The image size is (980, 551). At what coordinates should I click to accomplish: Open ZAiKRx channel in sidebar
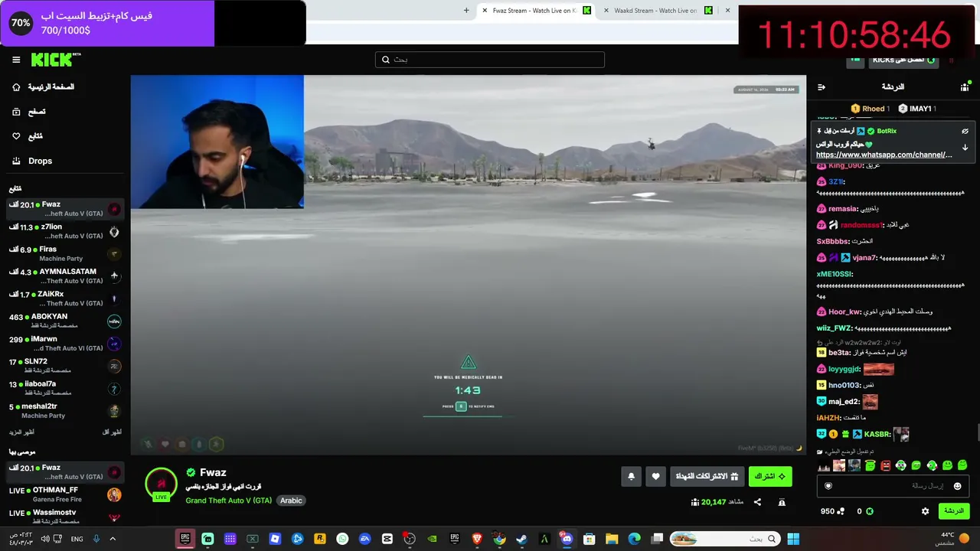pos(65,298)
